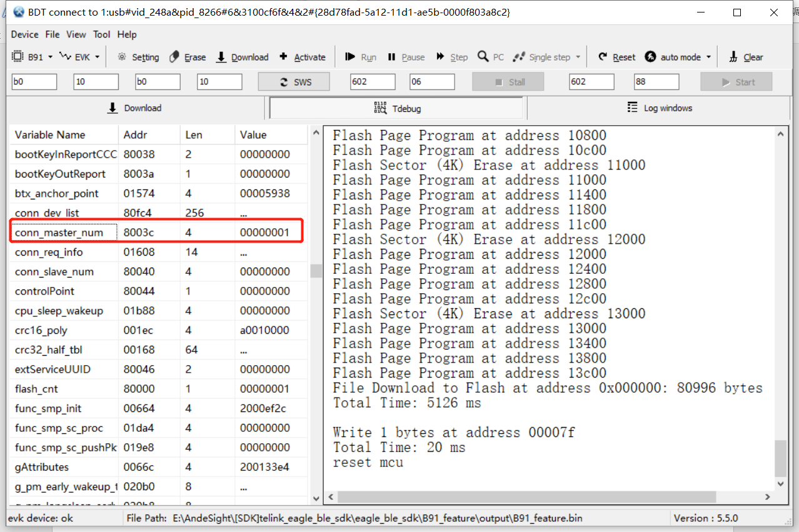Clear the log with Clear tool
The width and height of the screenshot is (799, 532).
coord(746,57)
